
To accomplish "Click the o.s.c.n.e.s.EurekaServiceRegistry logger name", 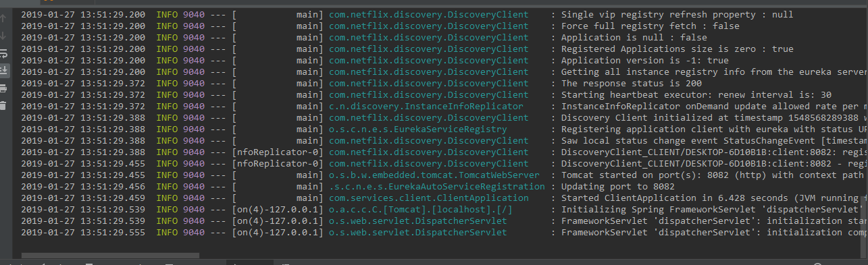I will click(x=417, y=129).
